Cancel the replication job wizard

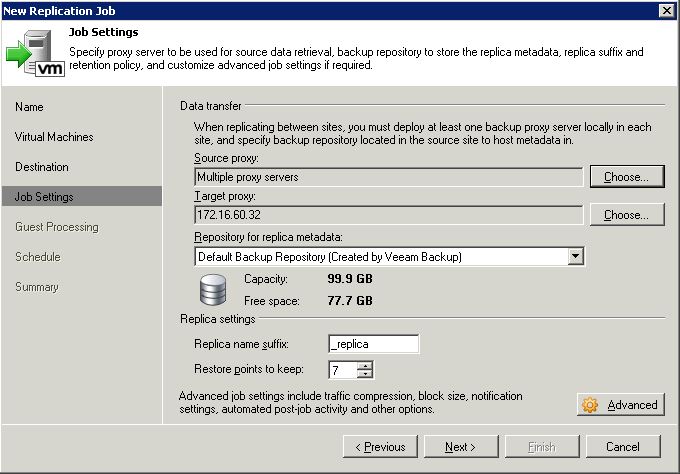click(x=623, y=447)
